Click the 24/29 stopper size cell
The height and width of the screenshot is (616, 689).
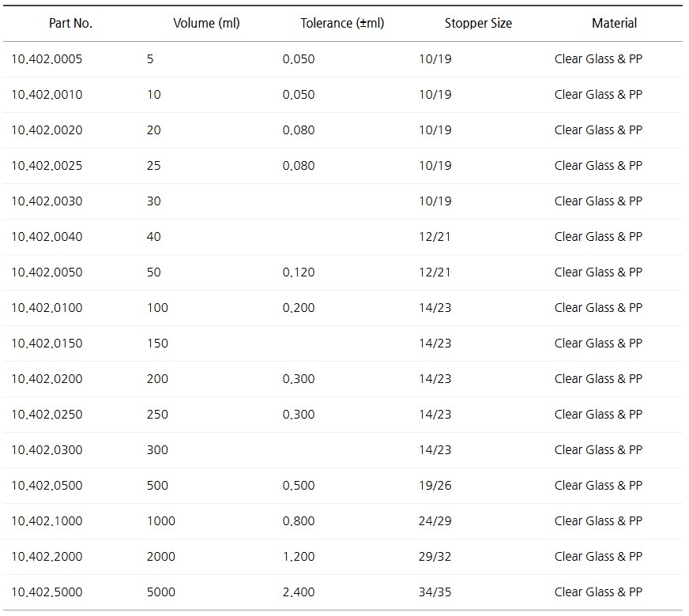[435, 521]
